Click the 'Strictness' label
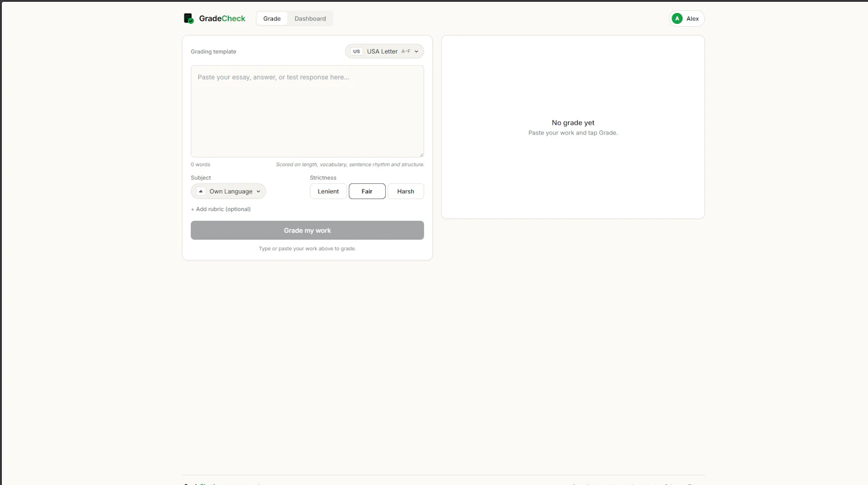 323,178
